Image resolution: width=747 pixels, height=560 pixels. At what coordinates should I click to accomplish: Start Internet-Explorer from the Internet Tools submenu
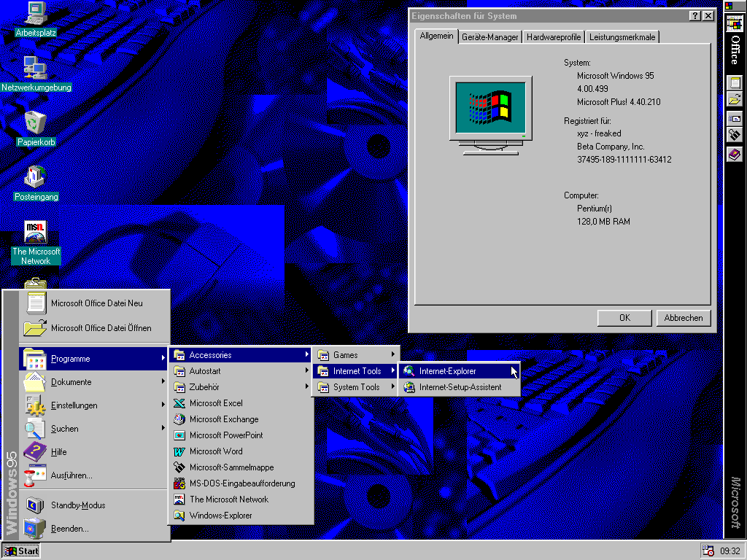pyautogui.click(x=447, y=371)
